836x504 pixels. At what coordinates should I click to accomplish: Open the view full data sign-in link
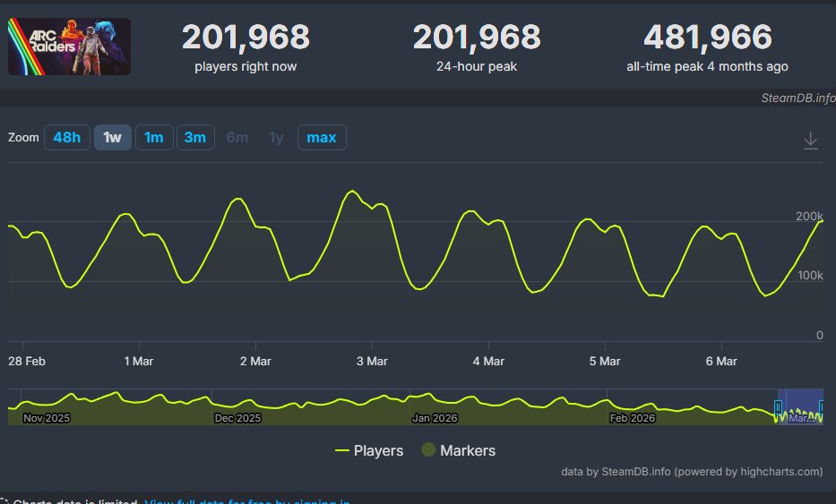pyautogui.click(x=247, y=500)
